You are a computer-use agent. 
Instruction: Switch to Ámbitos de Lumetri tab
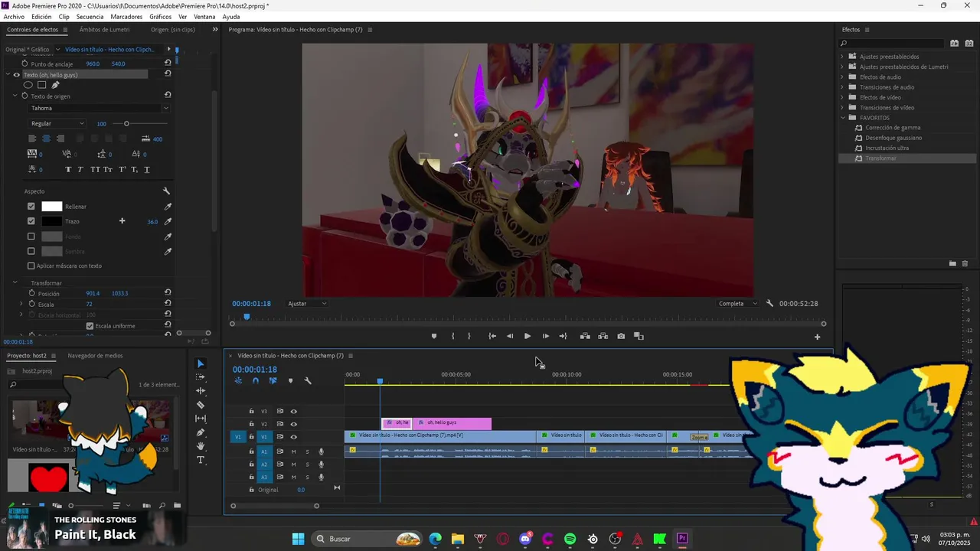point(105,30)
